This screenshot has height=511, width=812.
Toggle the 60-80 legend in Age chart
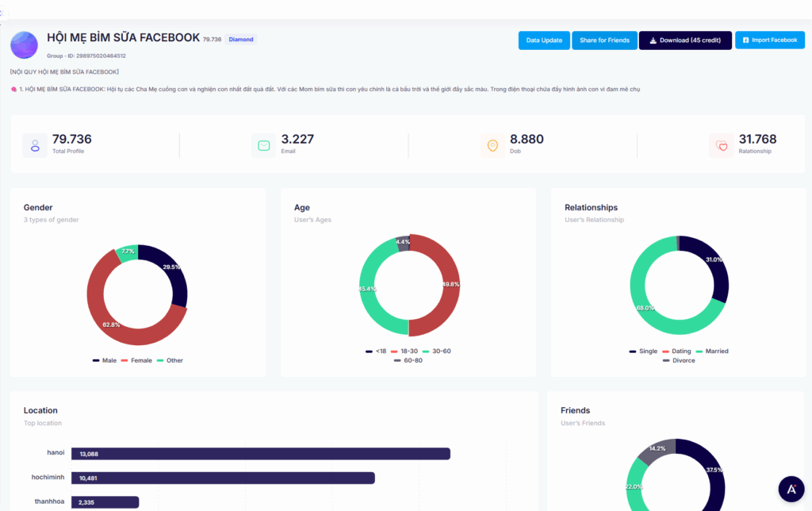click(408, 361)
